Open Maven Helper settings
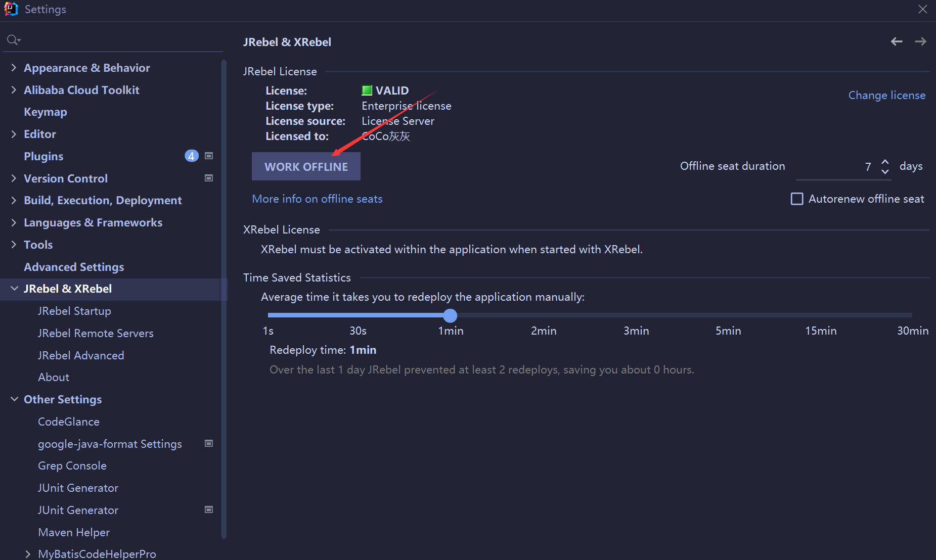Image resolution: width=936 pixels, height=560 pixels. [74, 532]
